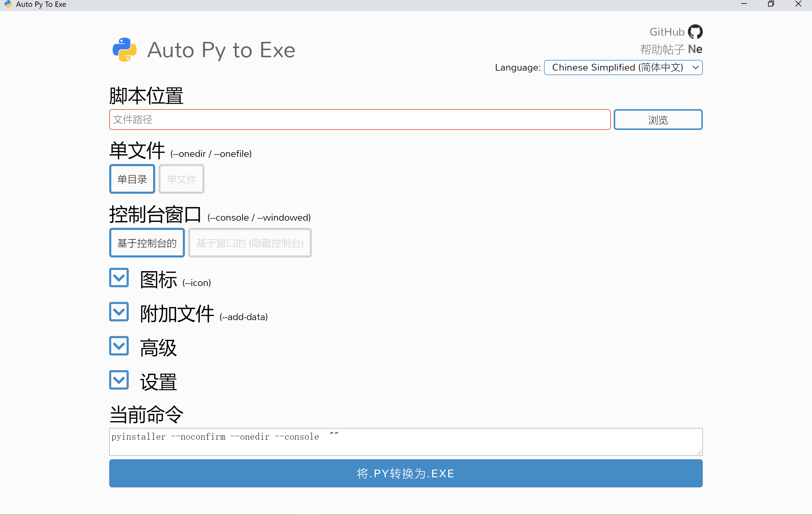Click the 文件路径 script path field
This screenshot has height=515, width=812.
click(359, 119)
